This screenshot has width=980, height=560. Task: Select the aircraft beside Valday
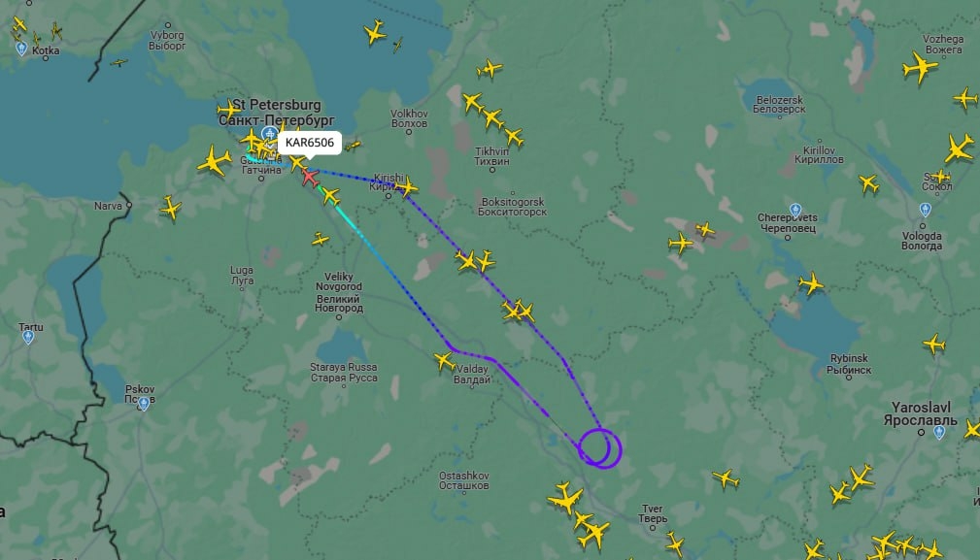(444, 361)
